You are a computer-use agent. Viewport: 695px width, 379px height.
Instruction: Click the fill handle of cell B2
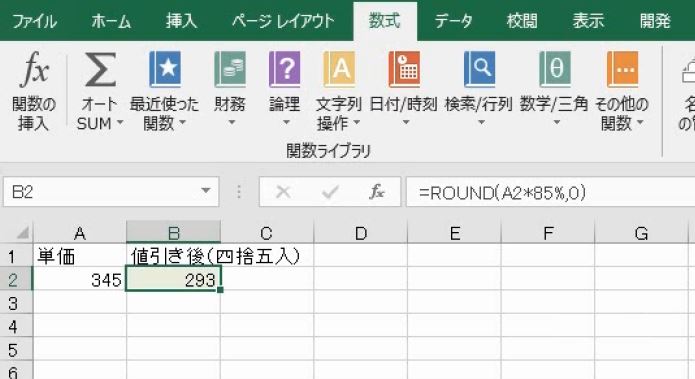click(x=220, y=290)
